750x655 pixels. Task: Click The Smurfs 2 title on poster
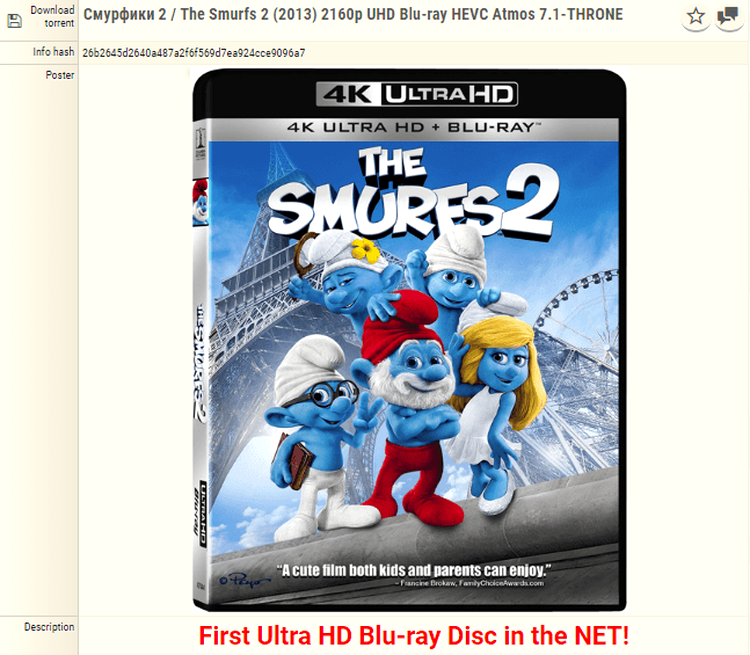point(412,193)
